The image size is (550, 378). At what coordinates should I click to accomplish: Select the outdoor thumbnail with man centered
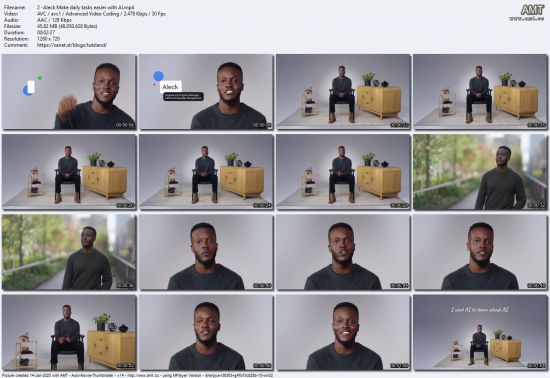[69, 252]
